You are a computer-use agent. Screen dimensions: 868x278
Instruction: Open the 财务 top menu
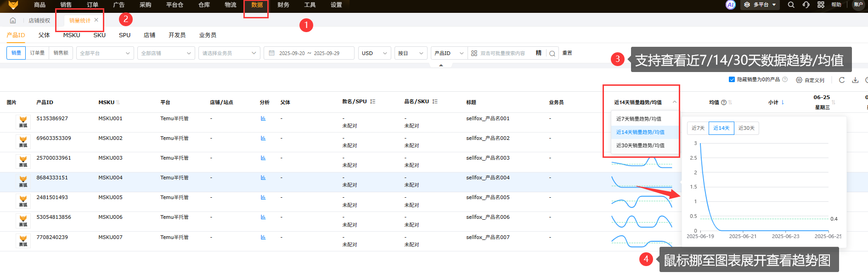pos(283,5)
